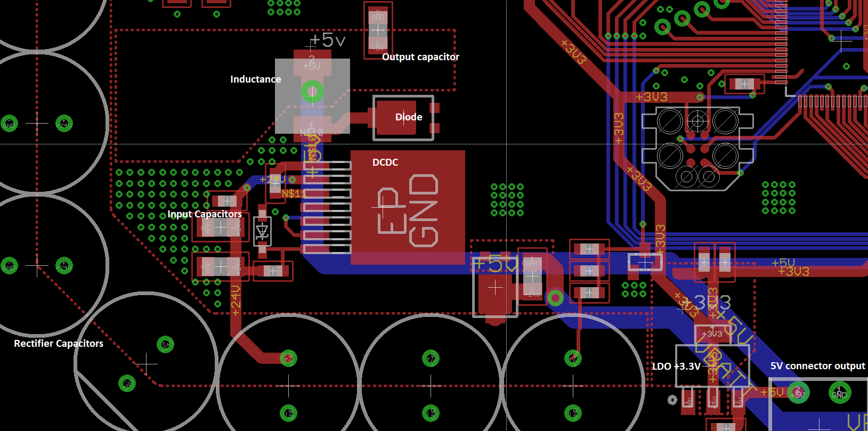The height and width of the screenshot is (431, 868).
Task: Click the "Output capacitor" annotation label
Action: (x=420, y=57)
